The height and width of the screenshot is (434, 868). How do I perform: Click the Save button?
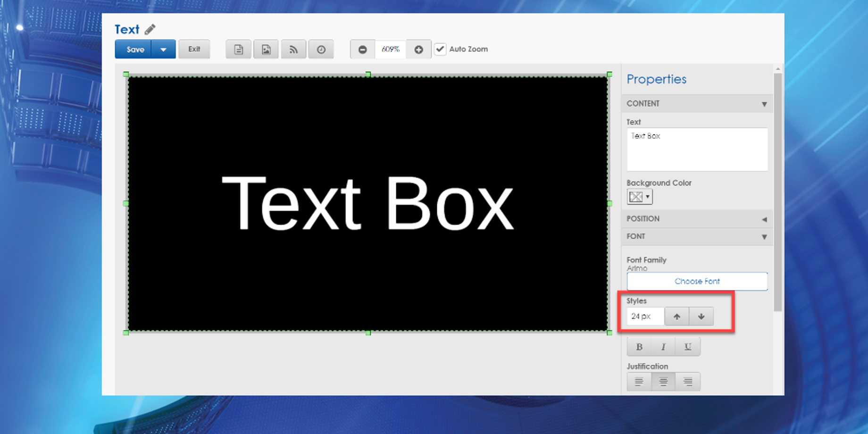[x=135, y=50]
